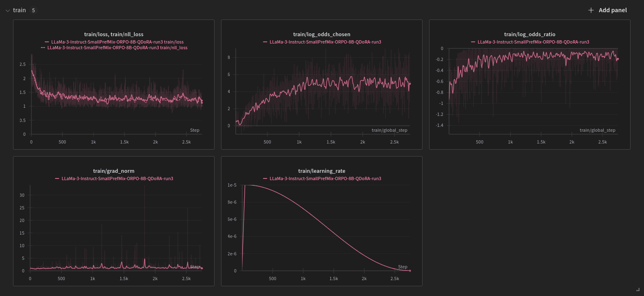Click the Step axis label in the loss chart
644x296 pixels.
tap(195, 130)
